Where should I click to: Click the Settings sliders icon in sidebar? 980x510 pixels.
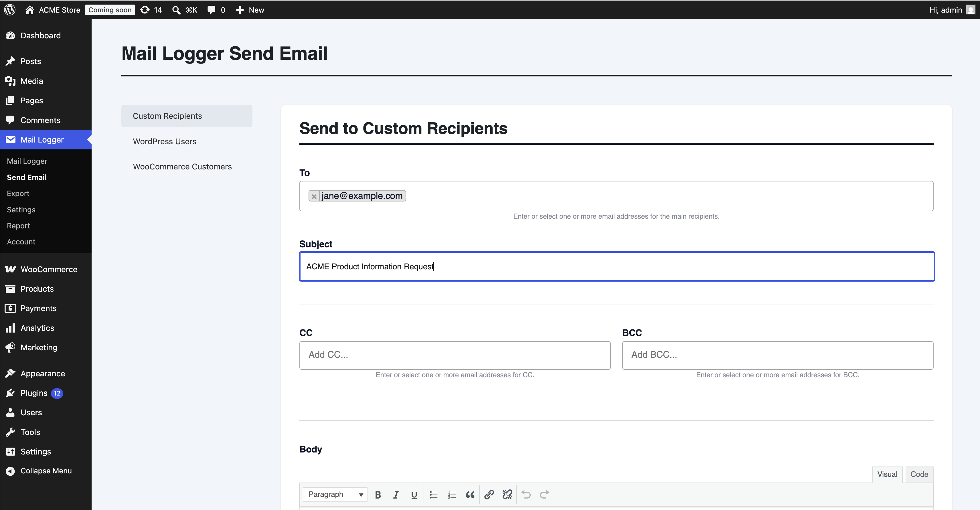pyautogui.click(x=10, y=451)
